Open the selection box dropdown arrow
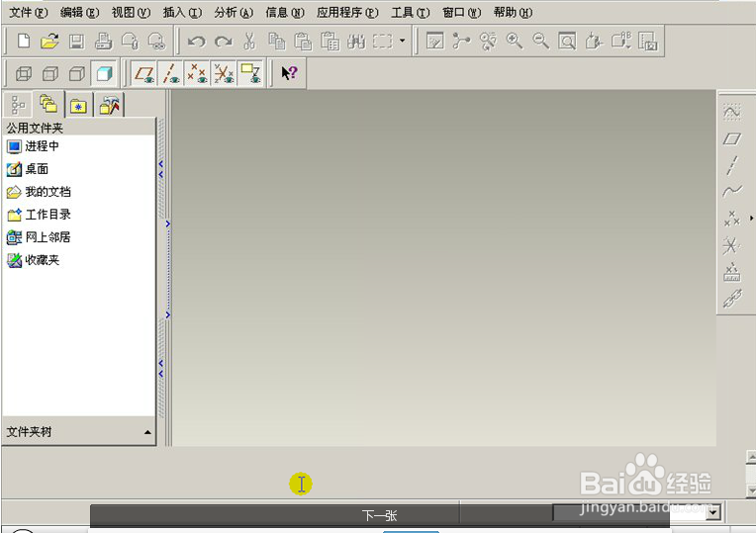Viewport: 756px width, 533px height. 402,41
